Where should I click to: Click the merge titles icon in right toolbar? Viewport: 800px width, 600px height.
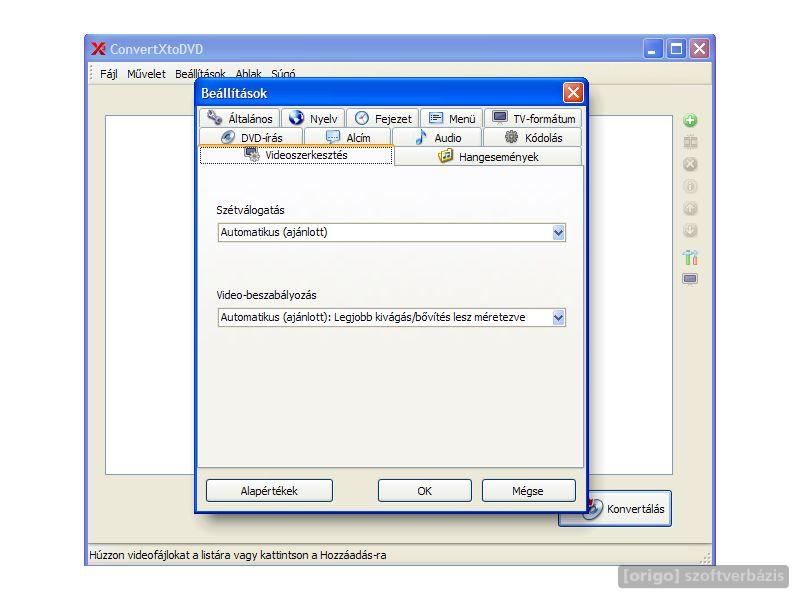pos(690,142)
